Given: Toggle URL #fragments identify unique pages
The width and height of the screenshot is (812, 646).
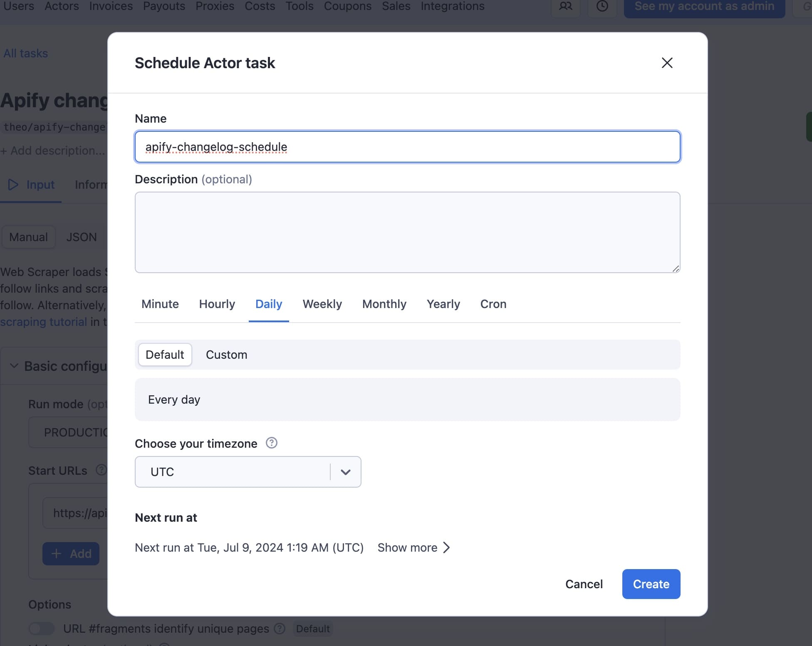Looking at the screenshot, I should [x=41, y=629].
